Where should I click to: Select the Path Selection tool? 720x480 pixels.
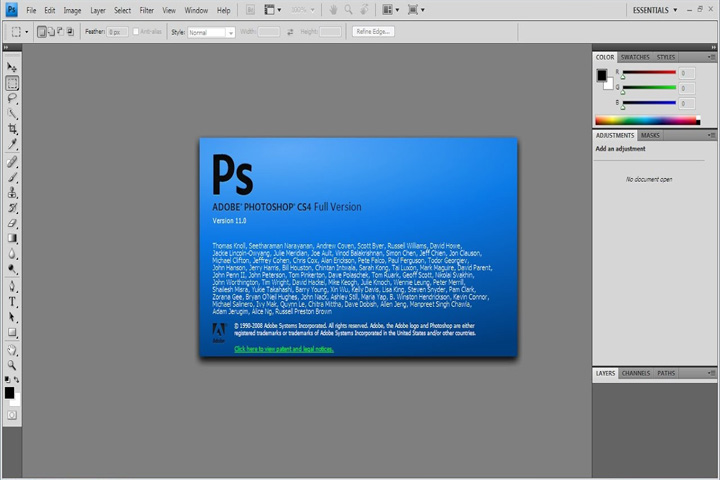(12, 317)
